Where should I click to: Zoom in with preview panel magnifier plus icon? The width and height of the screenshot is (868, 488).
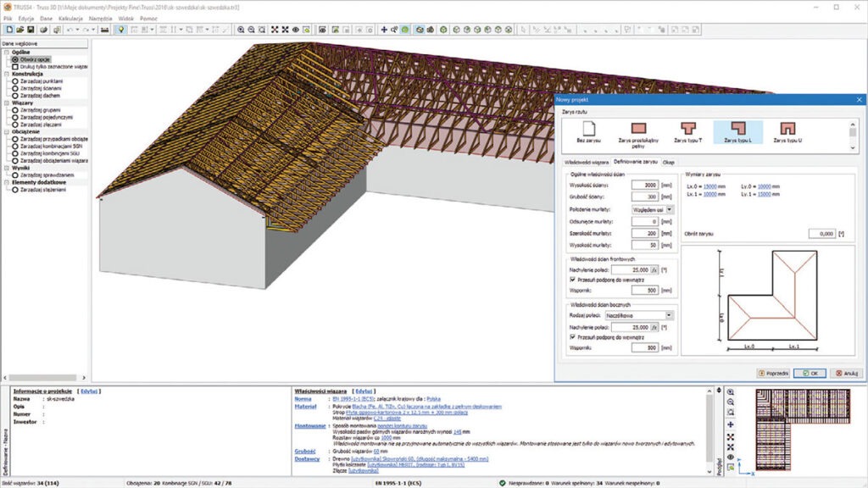click(731, 392)
